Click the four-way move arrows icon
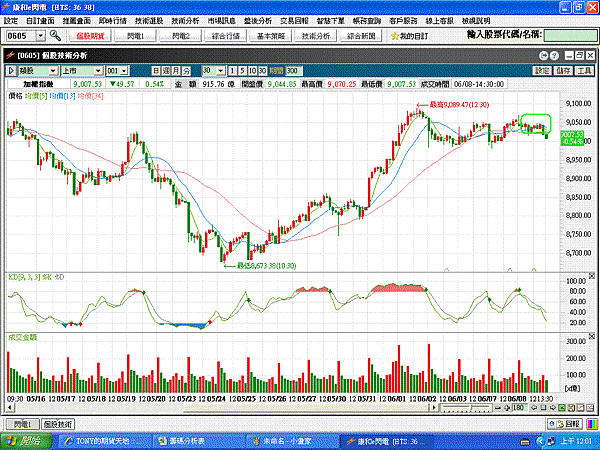Viewport: 600px width, 450px height. [x=507, y=408]
